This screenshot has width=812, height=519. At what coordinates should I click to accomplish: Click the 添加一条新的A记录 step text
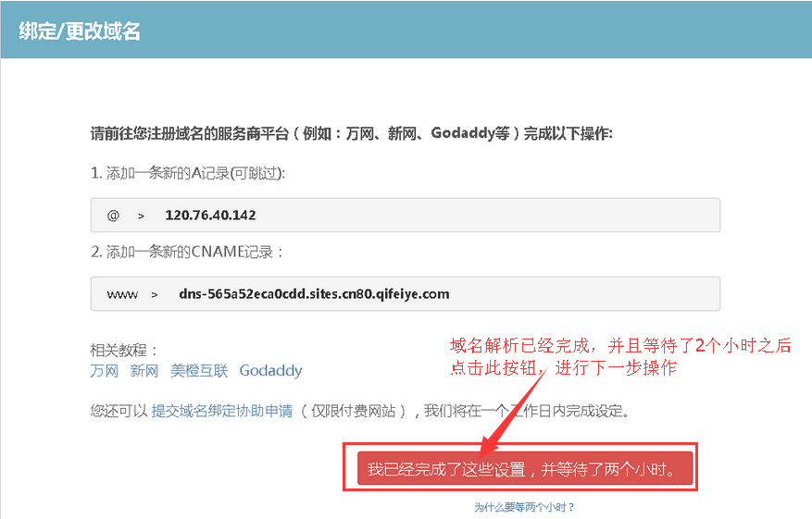(x=187, y=173)
